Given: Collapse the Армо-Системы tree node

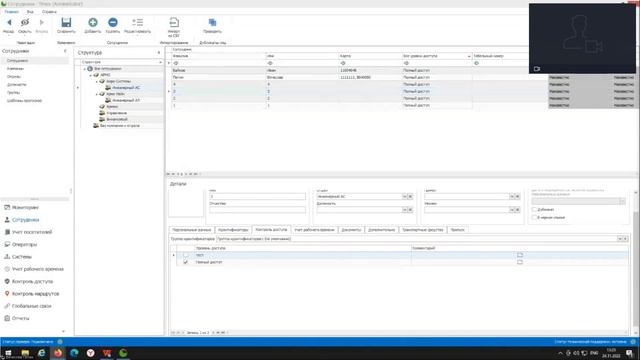Looking at the screenshot, I should pos(97,82).
